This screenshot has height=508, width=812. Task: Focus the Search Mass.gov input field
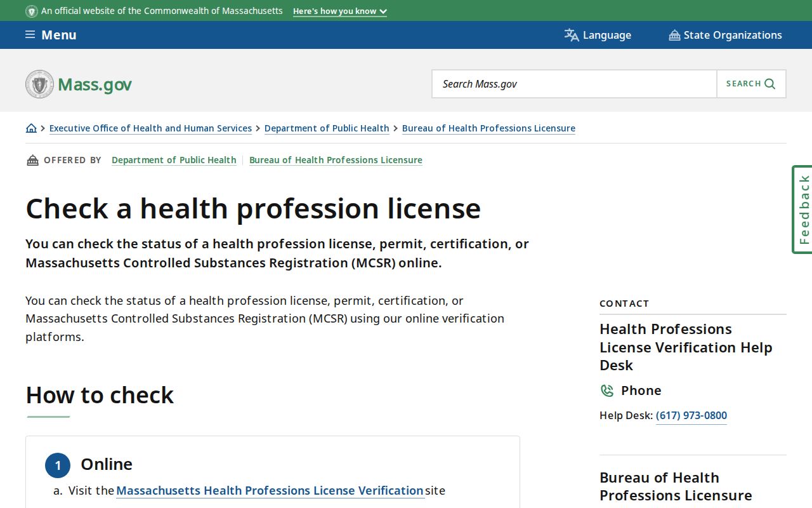(x=575, y=84)
